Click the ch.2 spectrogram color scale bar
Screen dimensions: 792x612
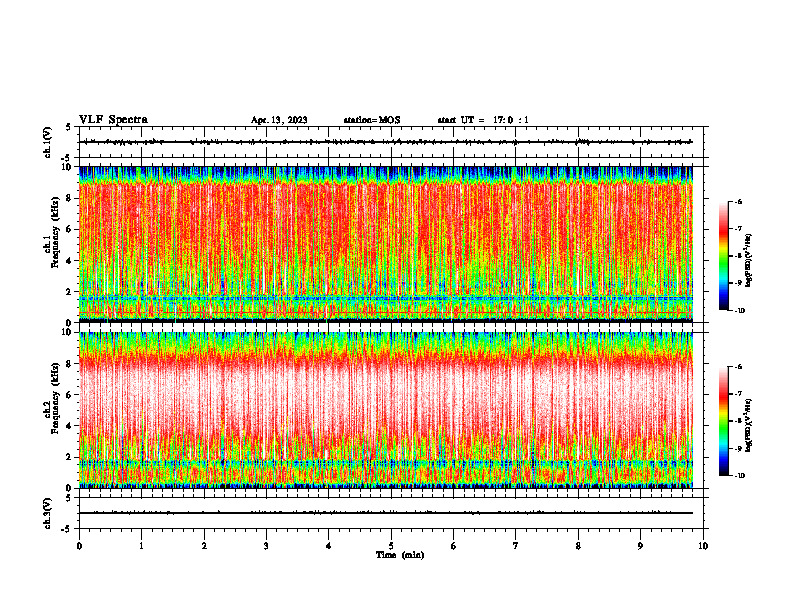(x=723, y=421)
